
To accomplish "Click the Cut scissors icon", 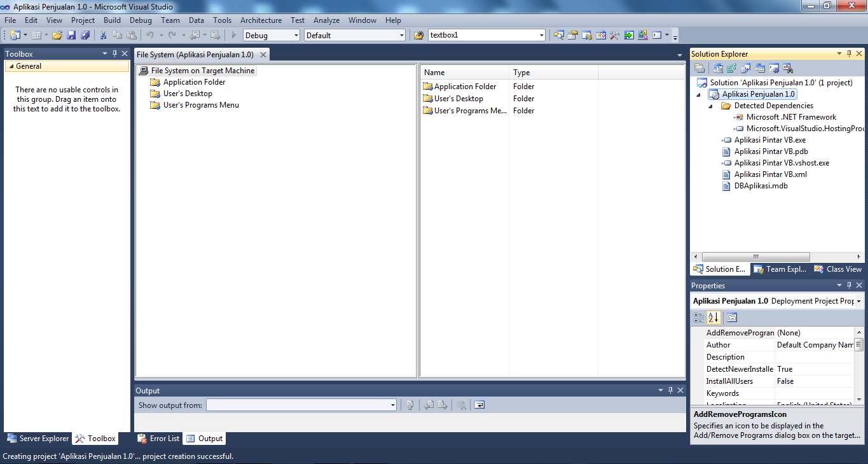I will tap(103, 36).
